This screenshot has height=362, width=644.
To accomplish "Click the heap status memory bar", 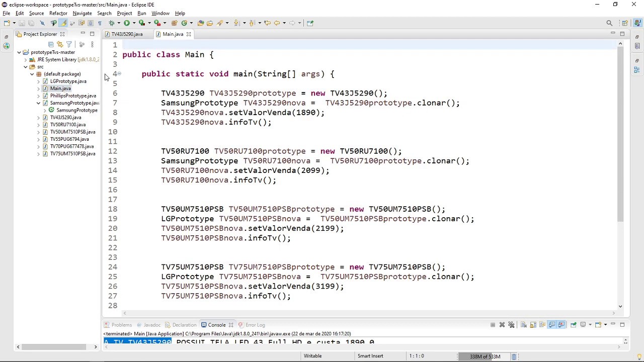I will (484, 356).
